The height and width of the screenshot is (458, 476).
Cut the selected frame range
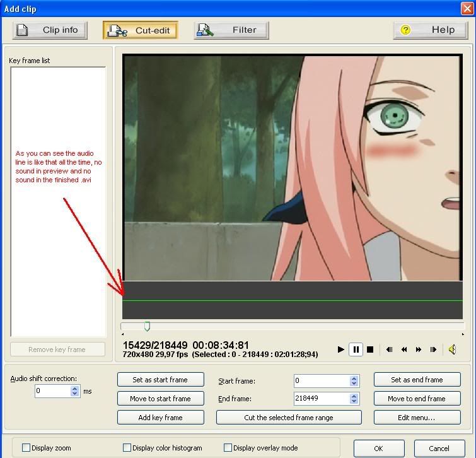[x=289, y=418]
